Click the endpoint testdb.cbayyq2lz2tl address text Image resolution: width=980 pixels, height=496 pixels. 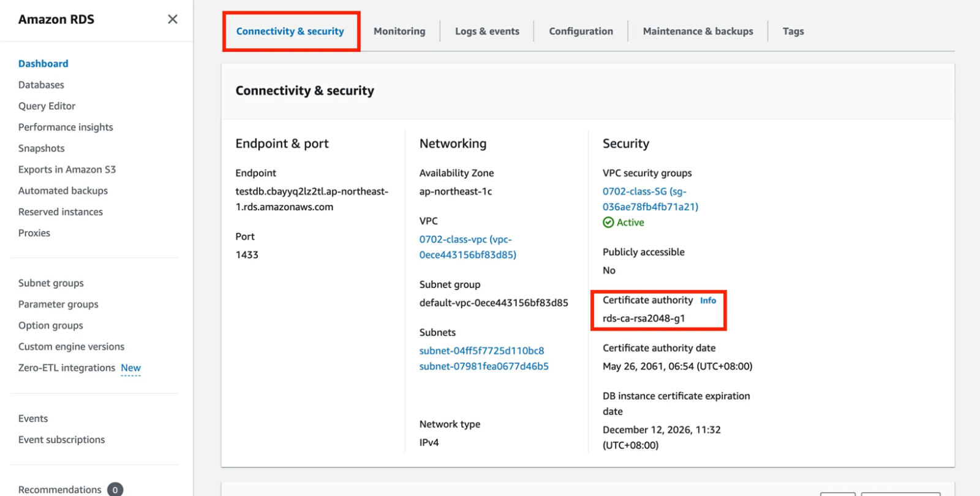[x=312, y=199]
